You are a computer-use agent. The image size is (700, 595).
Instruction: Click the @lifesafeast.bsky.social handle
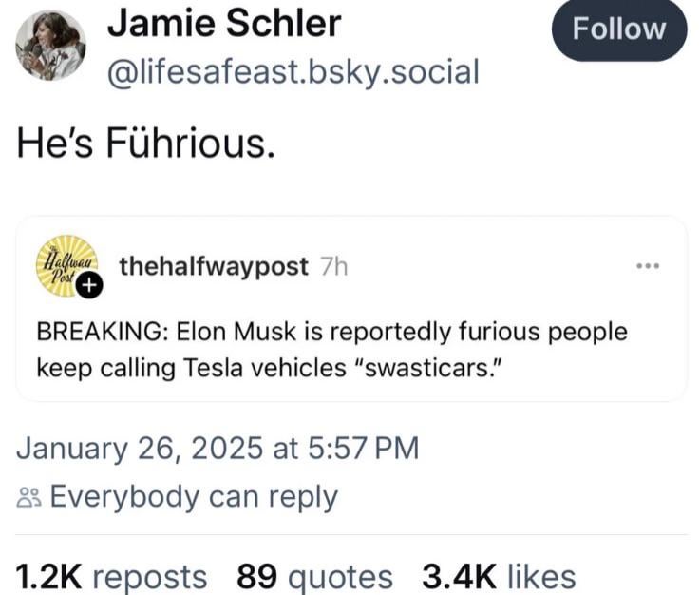click(x=293, y=71)
